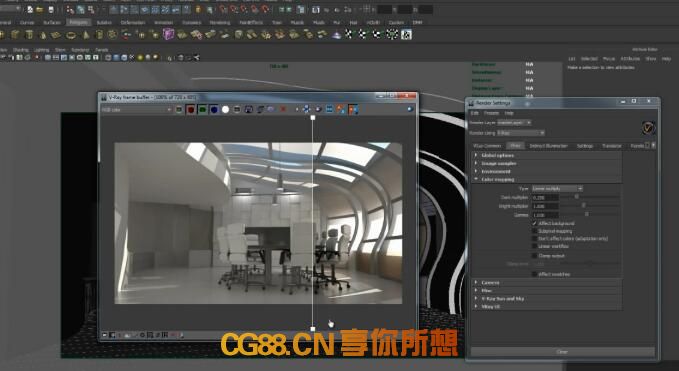Open the Render Using dropdown
Viewport: 679px width, 371px height.
pyautogui.click(x=521, y=133)
